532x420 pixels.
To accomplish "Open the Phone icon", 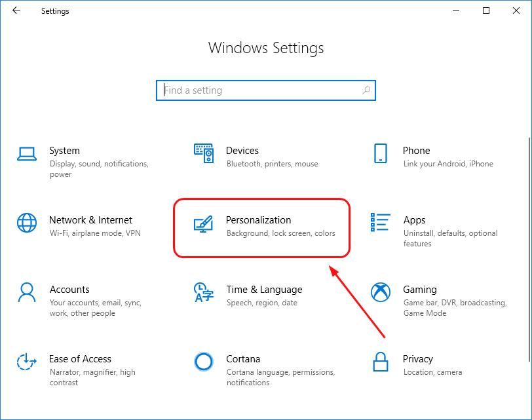I will [381, 153].
